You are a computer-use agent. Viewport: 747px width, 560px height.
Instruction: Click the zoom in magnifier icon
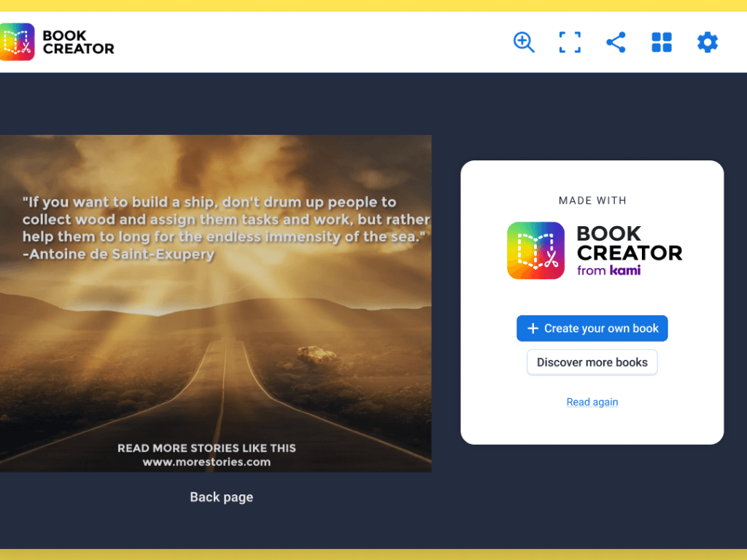[x=524, y=42]
